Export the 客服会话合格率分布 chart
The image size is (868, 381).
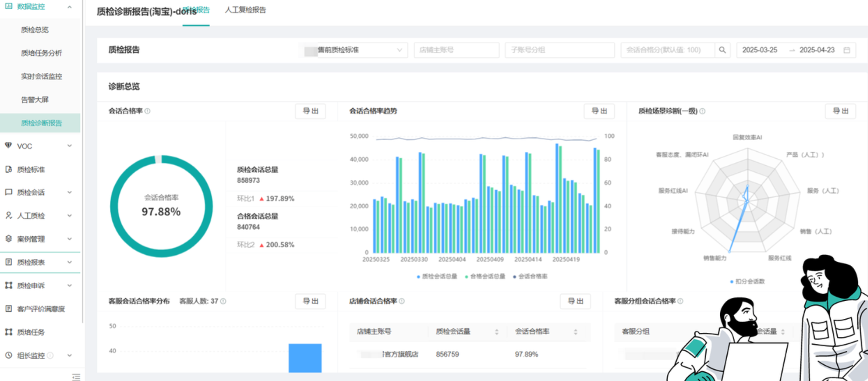coord(310,301)
